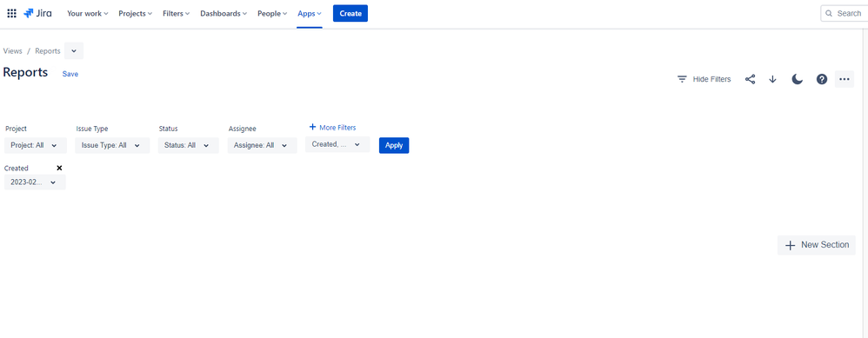Toggle dark mode moon icon
Viewport: 868px width, 338px height.
click(x=797, y=79)
